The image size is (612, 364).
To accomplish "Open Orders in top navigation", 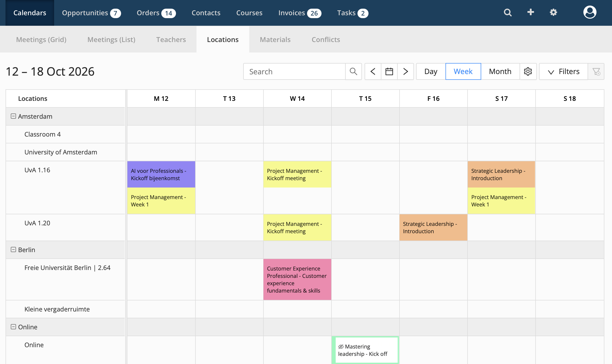I will pyautogui.click(x=156, y=13).
